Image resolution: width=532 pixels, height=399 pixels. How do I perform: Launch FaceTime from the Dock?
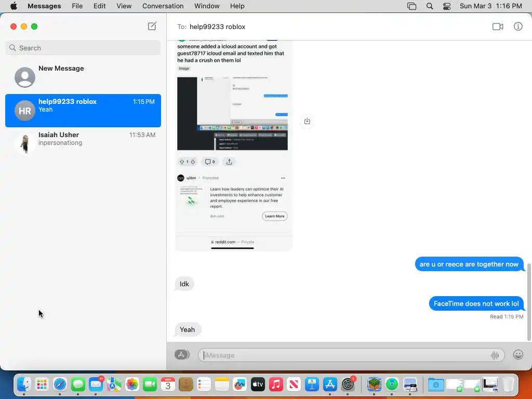pyautogui.click(x=150, y=385)
